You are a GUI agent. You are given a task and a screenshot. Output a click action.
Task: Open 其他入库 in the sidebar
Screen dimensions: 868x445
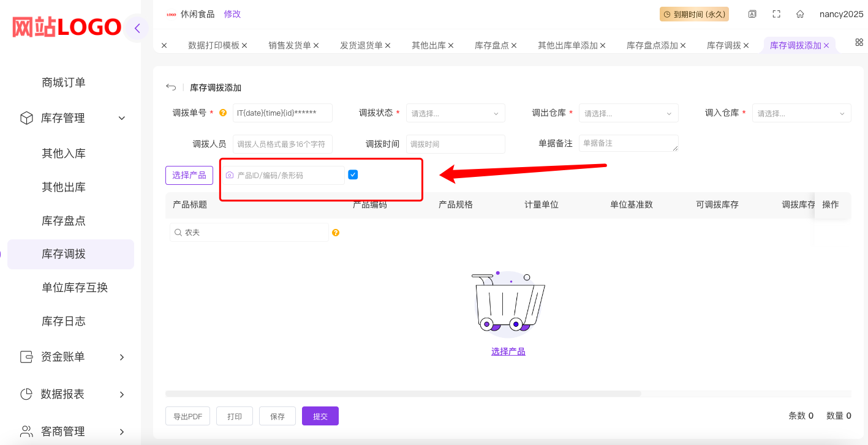pyautogui.click(x=64, y=154)
